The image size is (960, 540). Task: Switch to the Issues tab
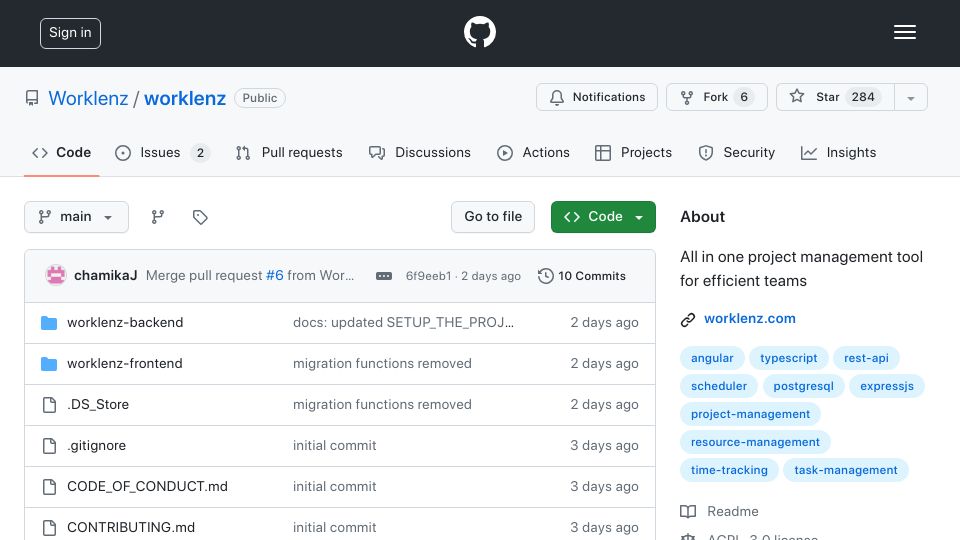coord(162,152)
